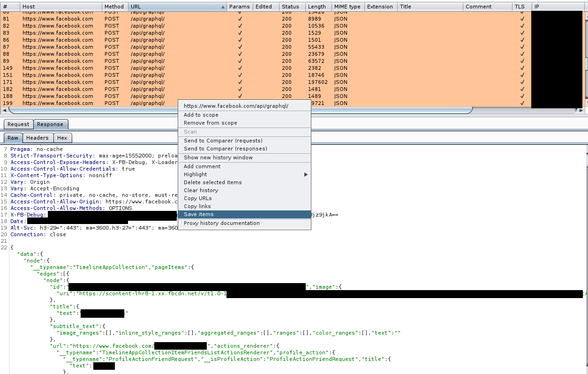
Task: Send to Comparer (responses) entry
Action: pyautogui.click(x=244, y=149)
